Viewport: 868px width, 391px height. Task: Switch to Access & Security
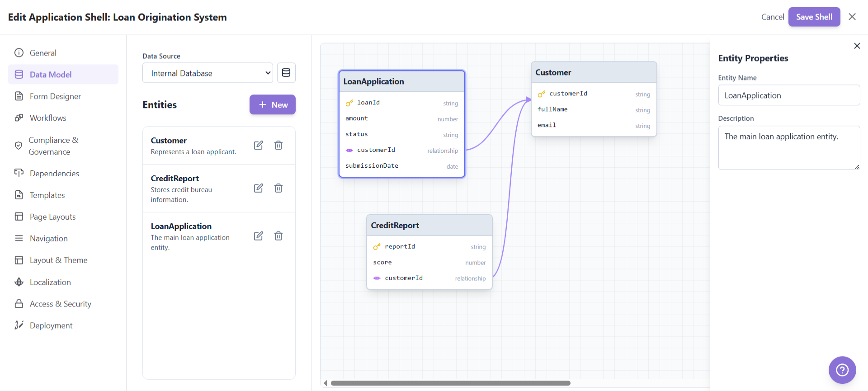pyautogui.click(x=60, y=304)
